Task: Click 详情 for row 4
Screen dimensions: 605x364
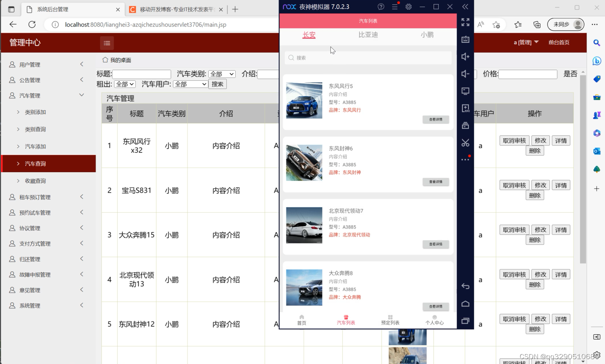Action: point(561,275)
